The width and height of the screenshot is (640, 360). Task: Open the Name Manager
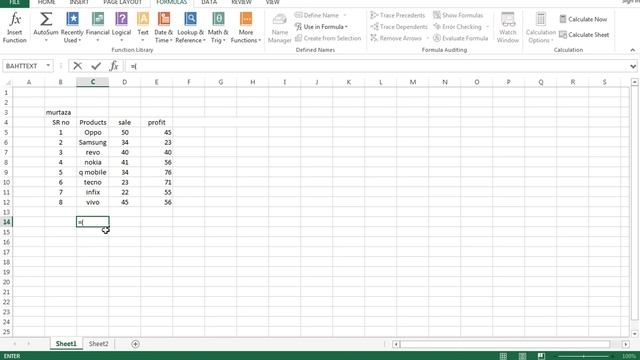280,27
